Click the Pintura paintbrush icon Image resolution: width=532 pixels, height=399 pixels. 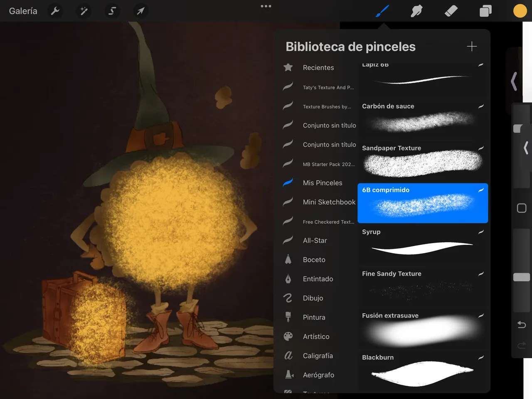click(x=288, y=317)
